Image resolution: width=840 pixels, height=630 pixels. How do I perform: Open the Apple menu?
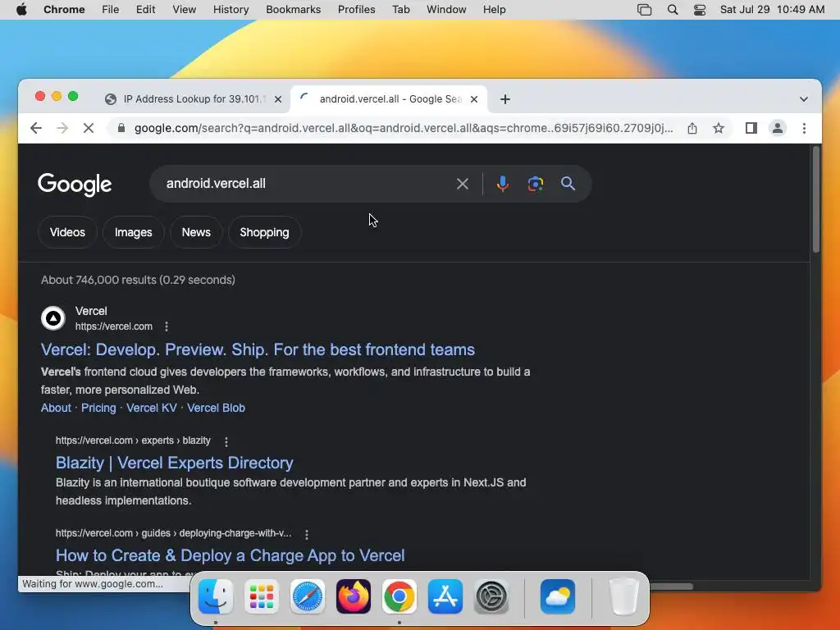click(x=21, y=9)
